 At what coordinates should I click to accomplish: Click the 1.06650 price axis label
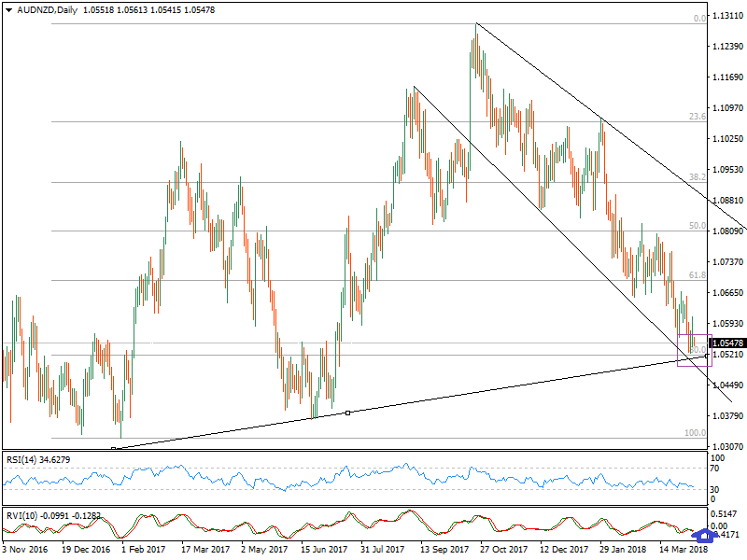(x=727, y=293)
